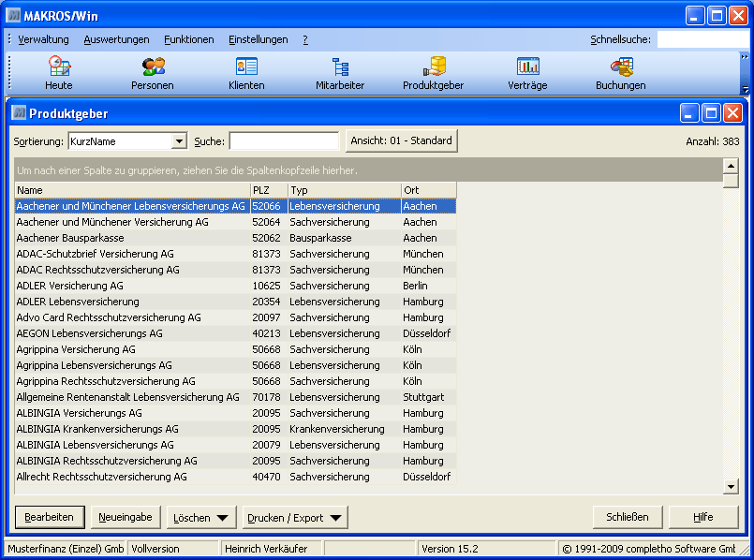Select Agrippina Rechtsschutzversicherung AG row
This screenshot has height=560, width=754.
tap(235, 381)
